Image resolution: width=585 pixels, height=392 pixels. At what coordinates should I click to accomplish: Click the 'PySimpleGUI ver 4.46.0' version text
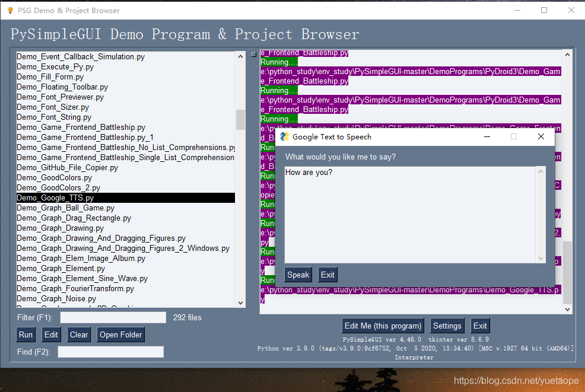pos(382,339)
